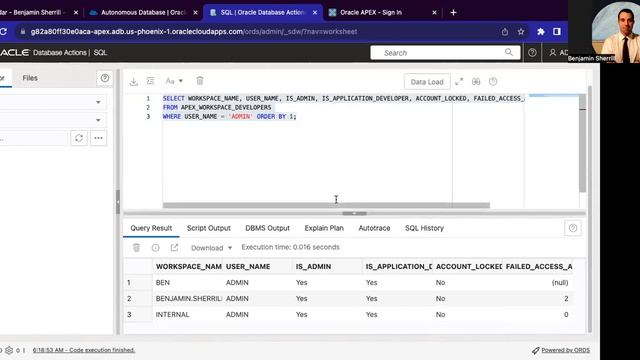Click the Powered by ORDS link

click(565, 350)
